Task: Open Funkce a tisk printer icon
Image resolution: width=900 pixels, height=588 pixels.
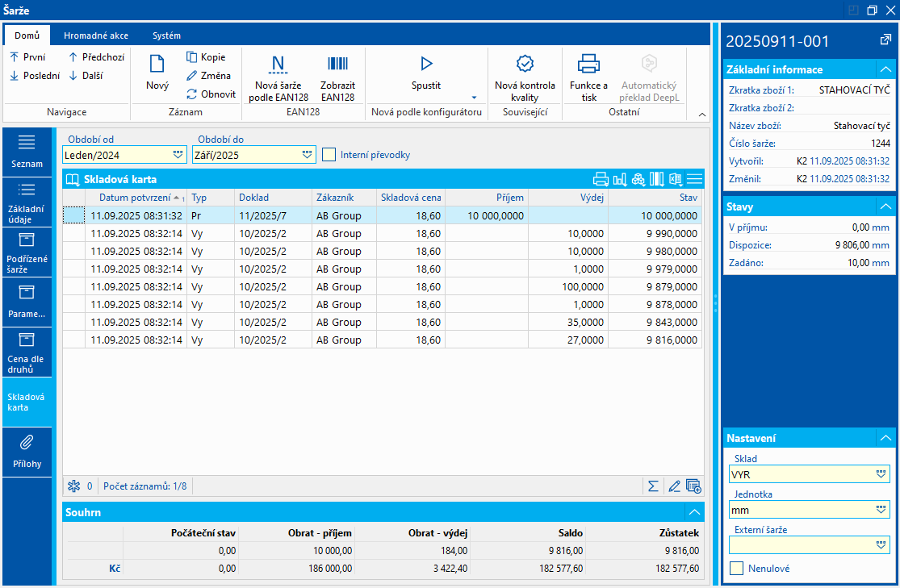Action: tap(588, 65)
